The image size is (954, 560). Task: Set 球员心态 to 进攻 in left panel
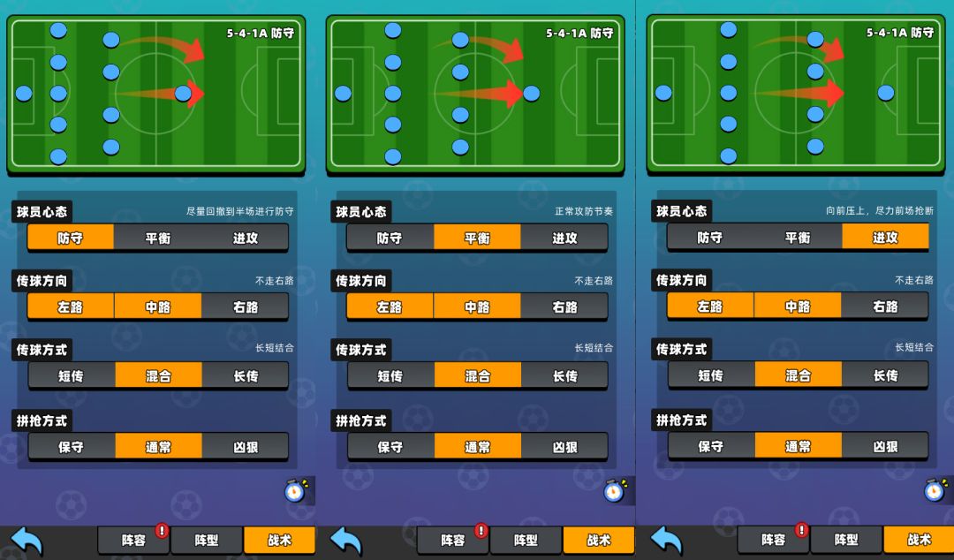point(246,238)
